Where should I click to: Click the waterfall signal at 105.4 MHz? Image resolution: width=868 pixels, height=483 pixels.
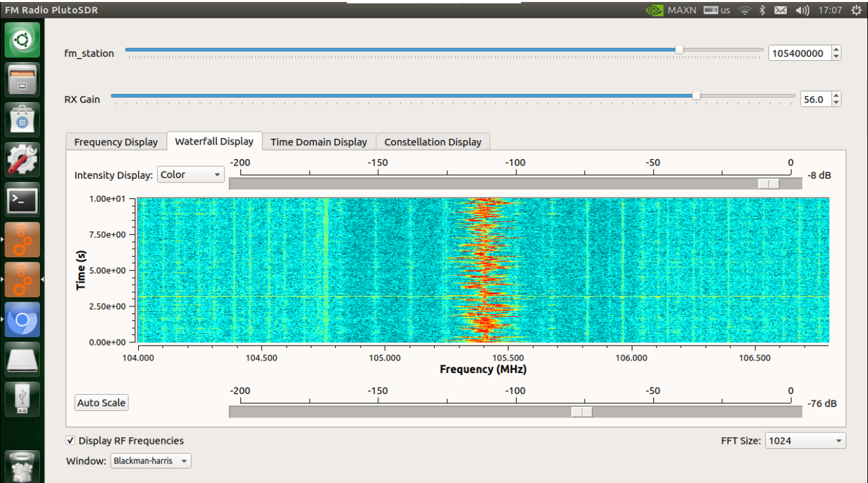point(484,270)
